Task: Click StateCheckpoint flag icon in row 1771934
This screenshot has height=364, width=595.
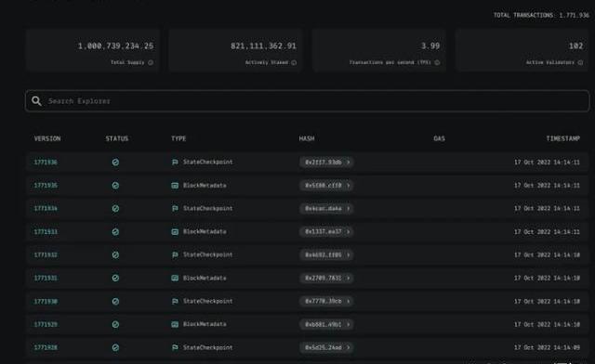Action: tap(175, 209)
